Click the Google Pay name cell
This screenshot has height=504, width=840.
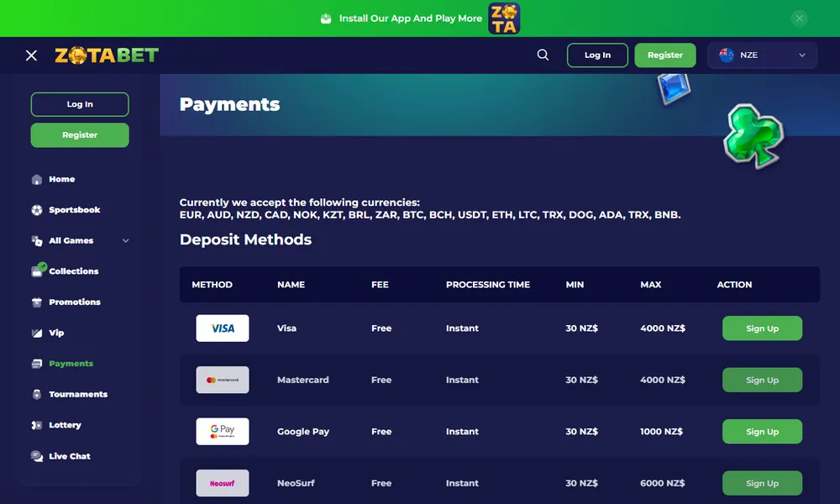coord(303,432)
